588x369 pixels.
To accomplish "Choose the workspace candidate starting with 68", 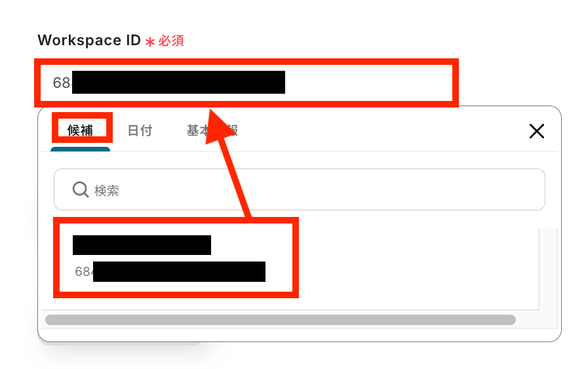I will point(176,258).
